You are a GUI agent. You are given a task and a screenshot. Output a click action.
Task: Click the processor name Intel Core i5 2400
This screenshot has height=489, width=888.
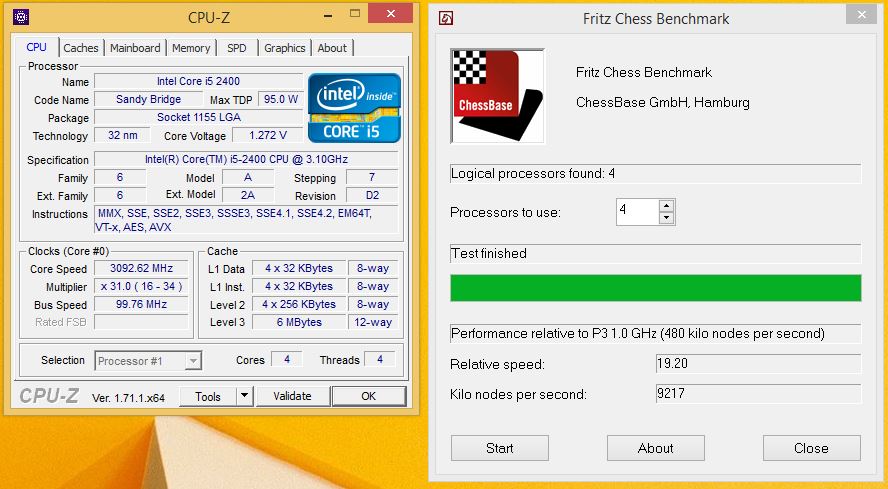point(198,81)
